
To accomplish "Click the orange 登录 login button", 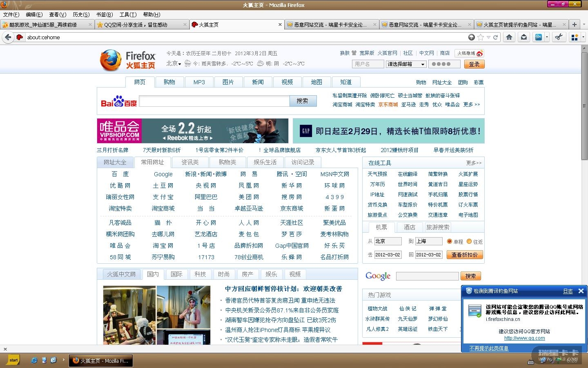I will pos(474,64).
